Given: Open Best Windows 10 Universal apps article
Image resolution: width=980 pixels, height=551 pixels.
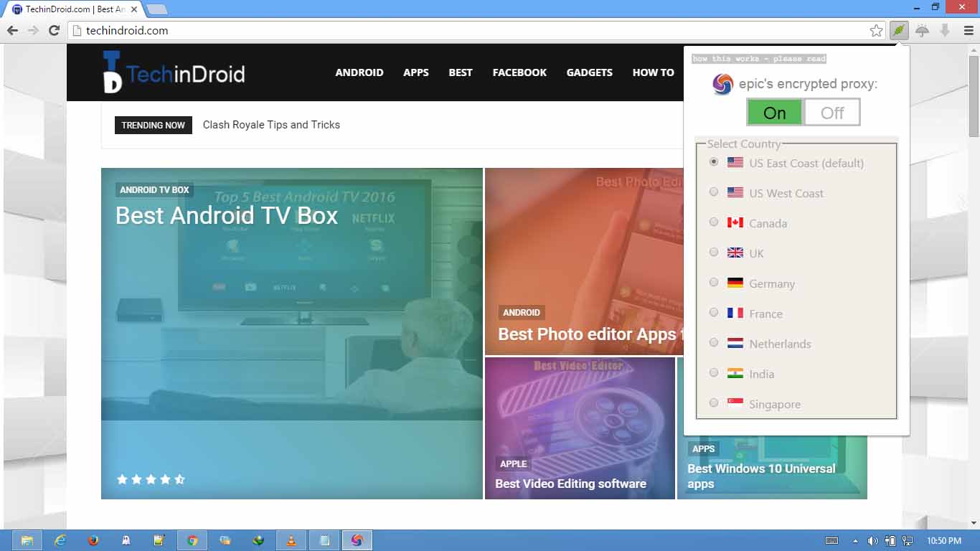Looking at the screenshot, I should click(x=761, y=476).
